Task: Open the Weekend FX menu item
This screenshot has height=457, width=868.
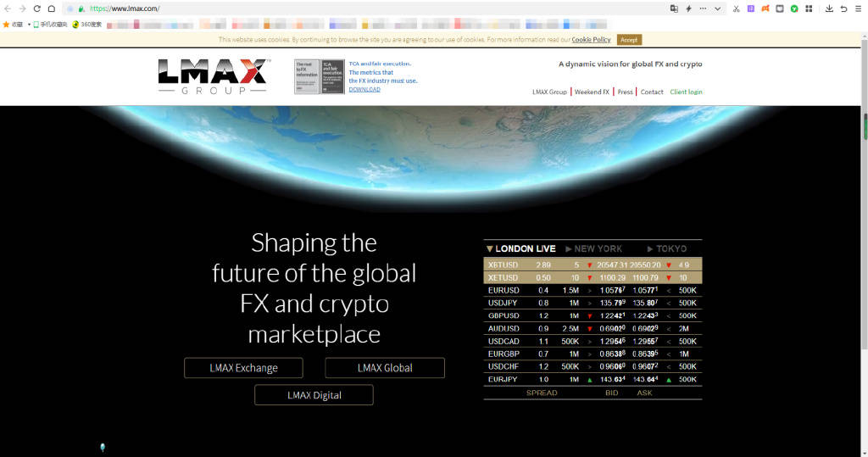Action: coord(592,92)
